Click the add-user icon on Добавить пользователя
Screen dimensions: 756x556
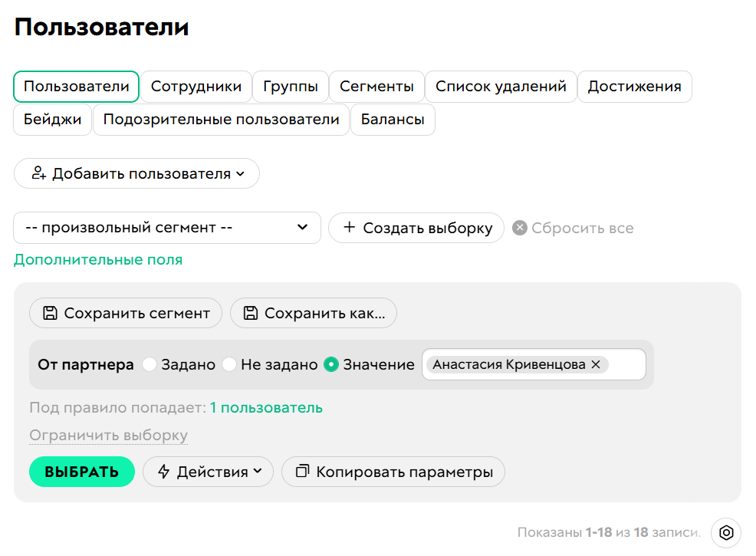tap(39, 173)
